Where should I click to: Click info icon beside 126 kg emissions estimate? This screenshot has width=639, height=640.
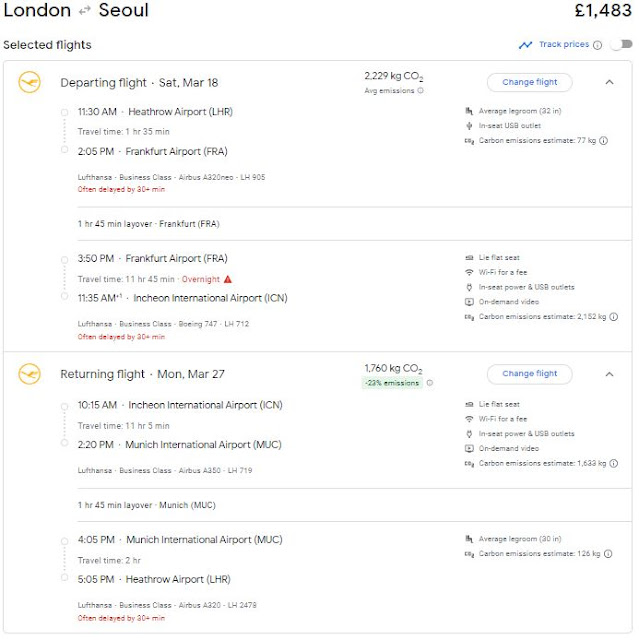coord(606,555)
